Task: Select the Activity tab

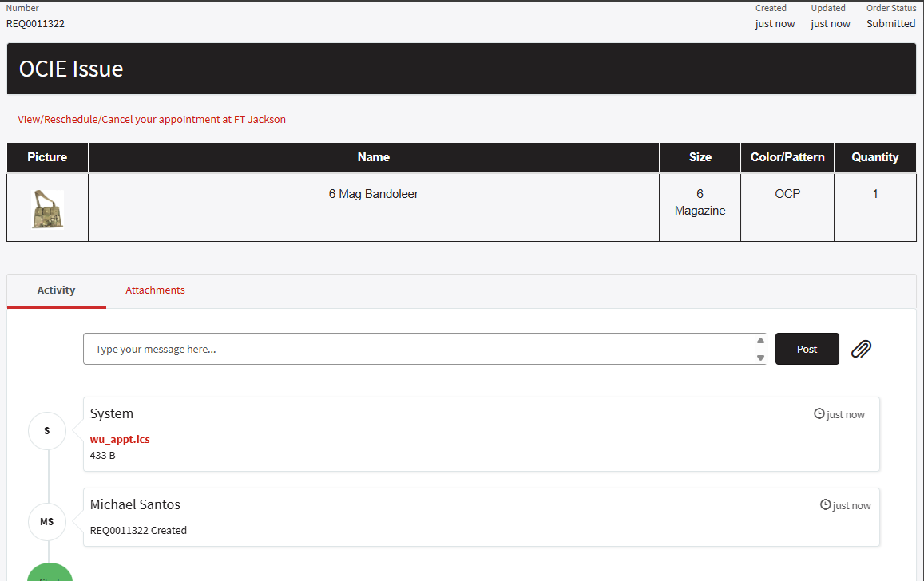Action: coord(56,290)
